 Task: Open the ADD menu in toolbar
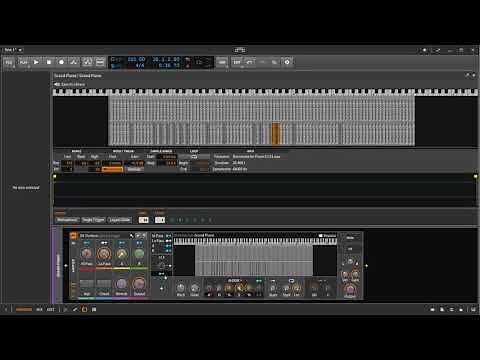click(222, 62)
